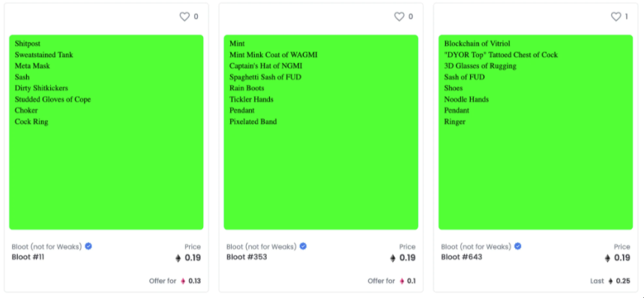Click the heart icon on Bloot #643
This screenshot has height=298, width=644.
(616, 17)
